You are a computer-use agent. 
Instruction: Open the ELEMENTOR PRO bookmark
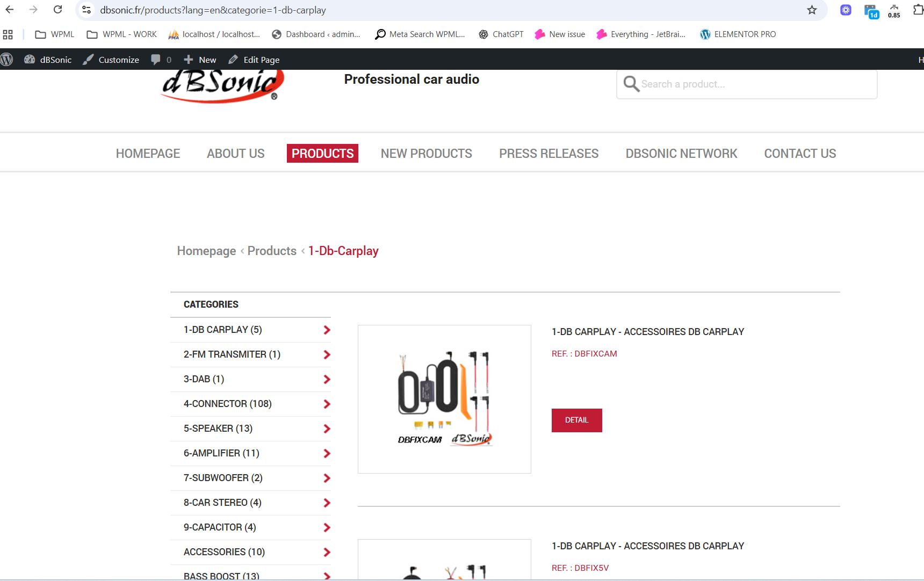tap(738, 34)
